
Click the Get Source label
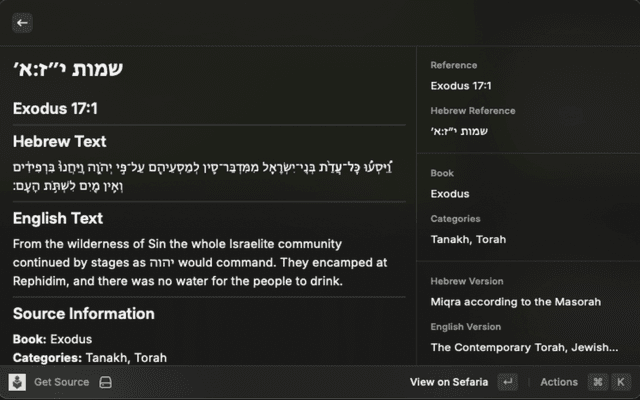pos(61,382)
